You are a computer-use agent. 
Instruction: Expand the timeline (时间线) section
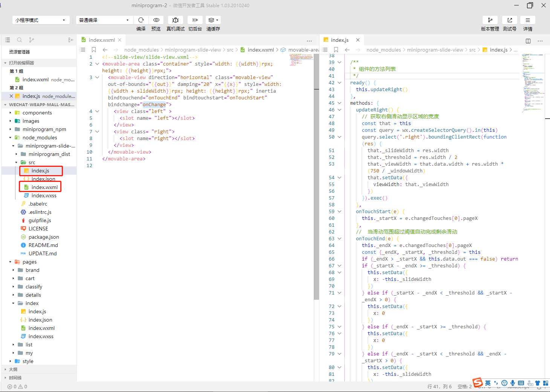click(x=5, y=378)
